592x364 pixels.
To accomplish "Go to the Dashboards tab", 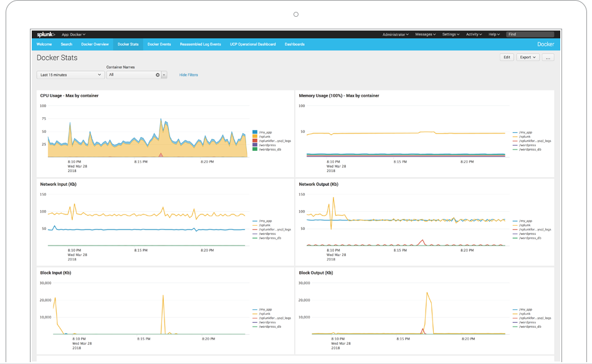I will pos(295,44).
